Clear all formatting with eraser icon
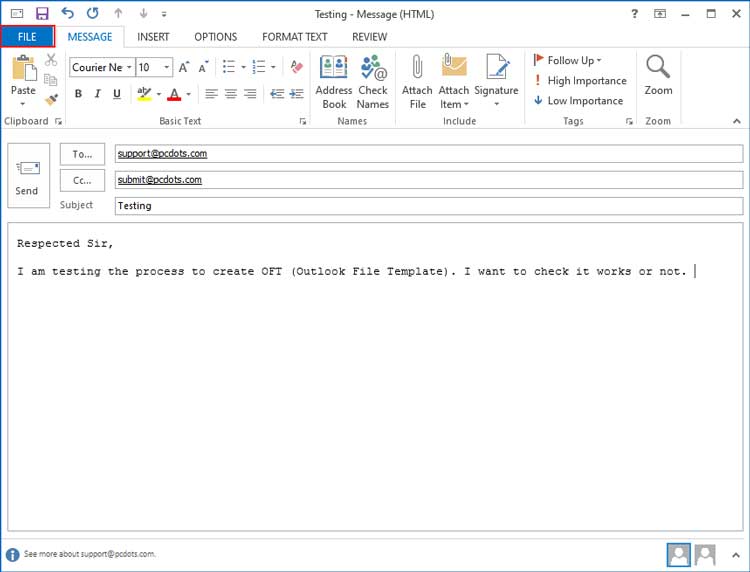The image size is (750, 572). tap(297, 67)
